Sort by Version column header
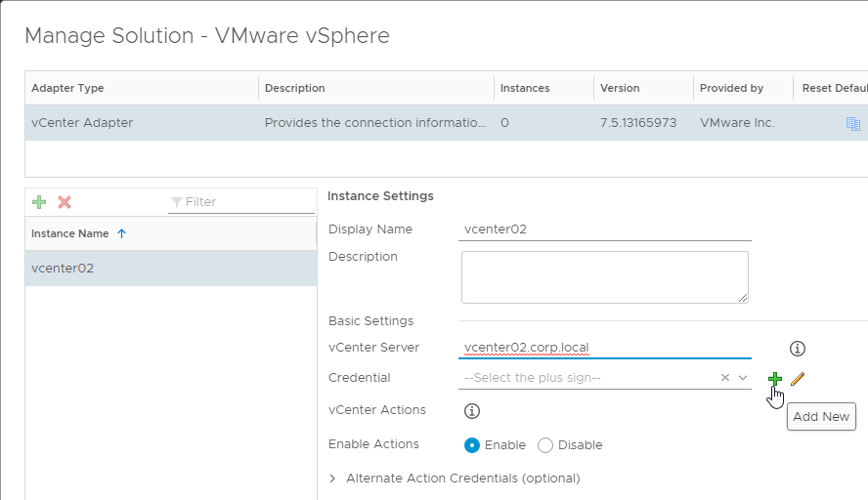The height and width of the screenshot is (500, 868). (x=643, y=88)
